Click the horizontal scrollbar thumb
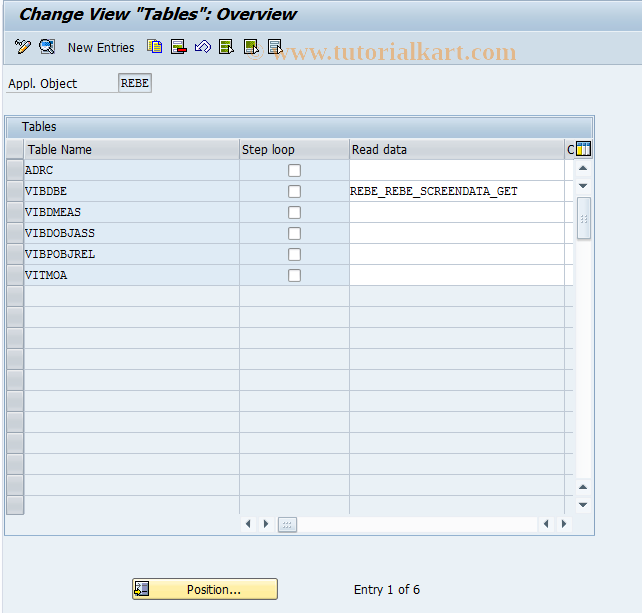 [287, 525]
